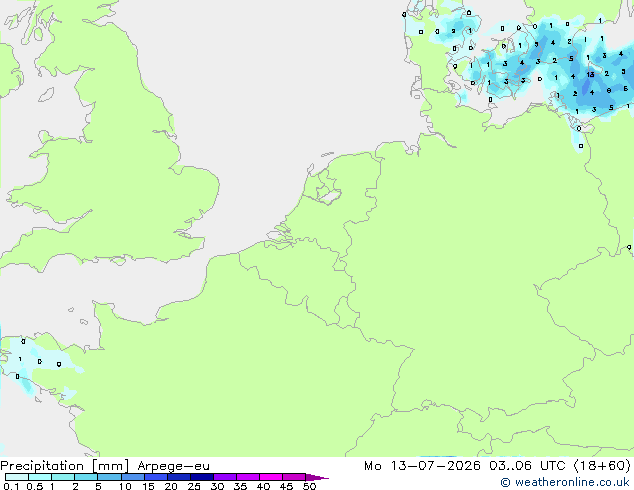The height and width of the screenshot is (490, 634).
Task: Open the weatheronline.co.uk copyright link
Action: (565, 482)
